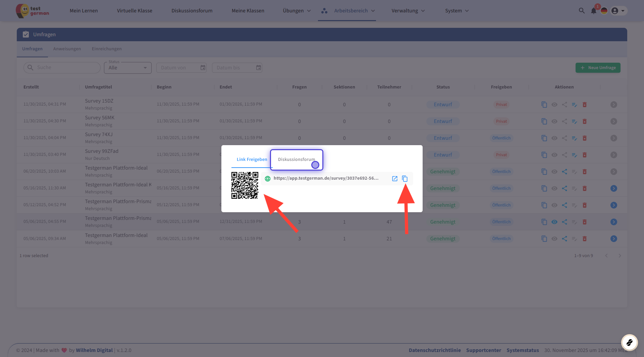
Task: Expand the Übungen menu
Action: tap(297, 11)
